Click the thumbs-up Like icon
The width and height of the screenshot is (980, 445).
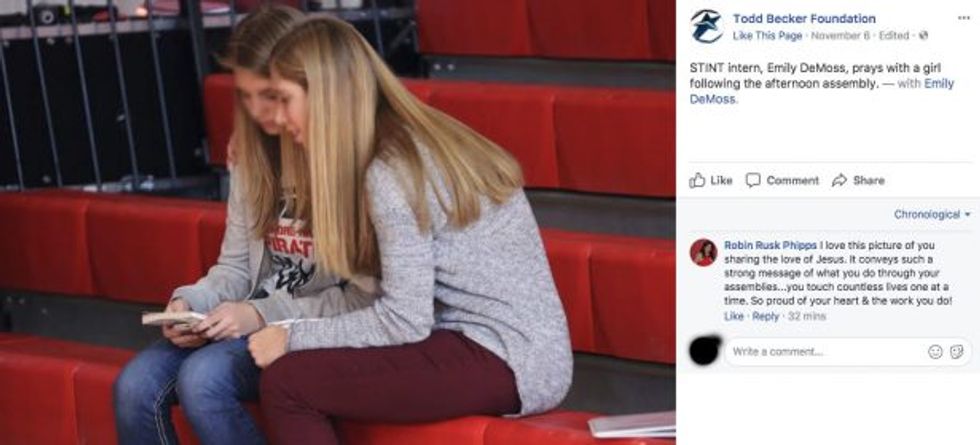tap(696, 181)
